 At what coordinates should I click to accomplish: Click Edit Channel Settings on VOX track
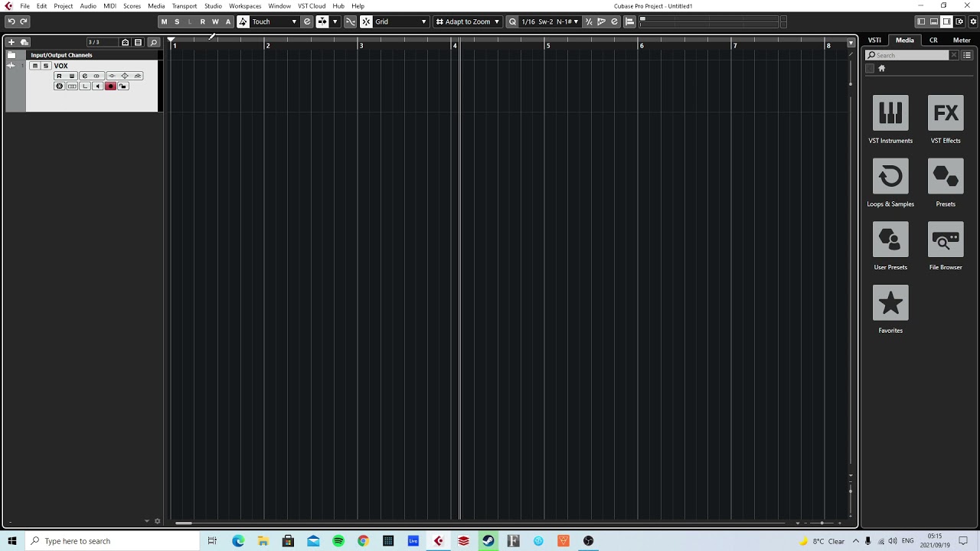pos(85,76)
